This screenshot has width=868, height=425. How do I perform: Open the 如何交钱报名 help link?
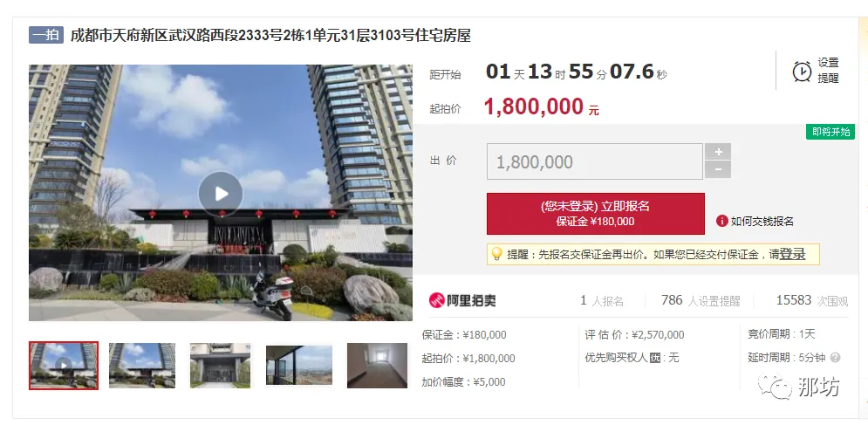point(762,222)
